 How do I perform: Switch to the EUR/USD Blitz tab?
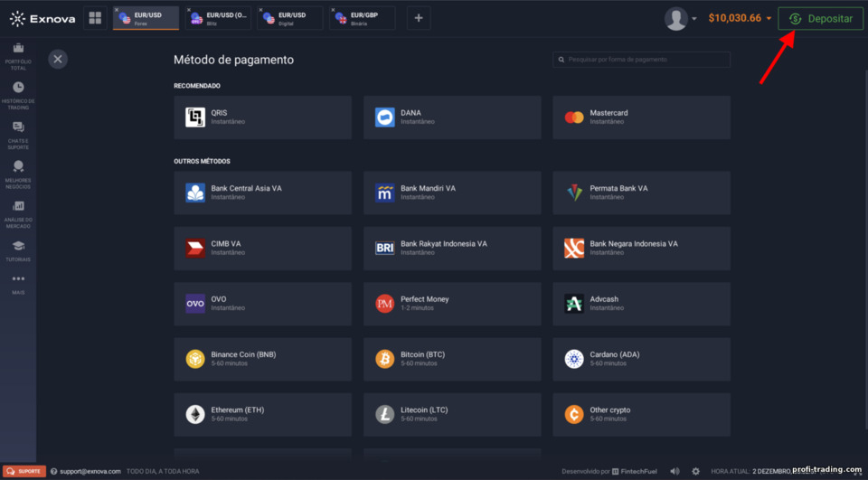pos(218,18)
